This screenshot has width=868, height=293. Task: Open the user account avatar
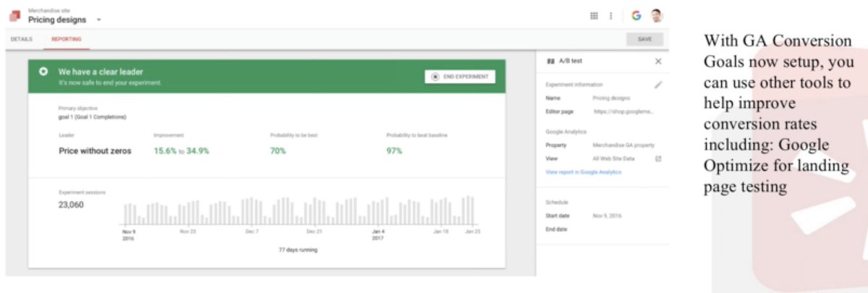657,15
